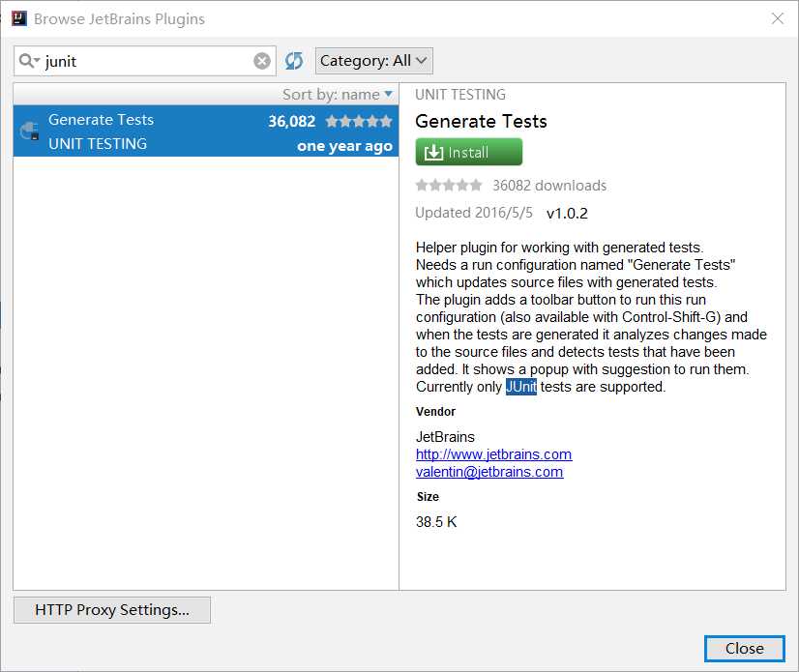The image size is (799, 672).
Task: Click the 'Updated 2016/5/5' text
Action: click(474, 213)
